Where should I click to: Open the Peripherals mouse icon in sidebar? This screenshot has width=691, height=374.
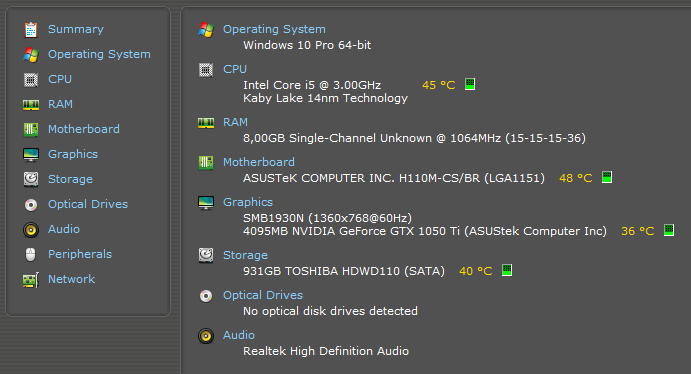[30, 255]
